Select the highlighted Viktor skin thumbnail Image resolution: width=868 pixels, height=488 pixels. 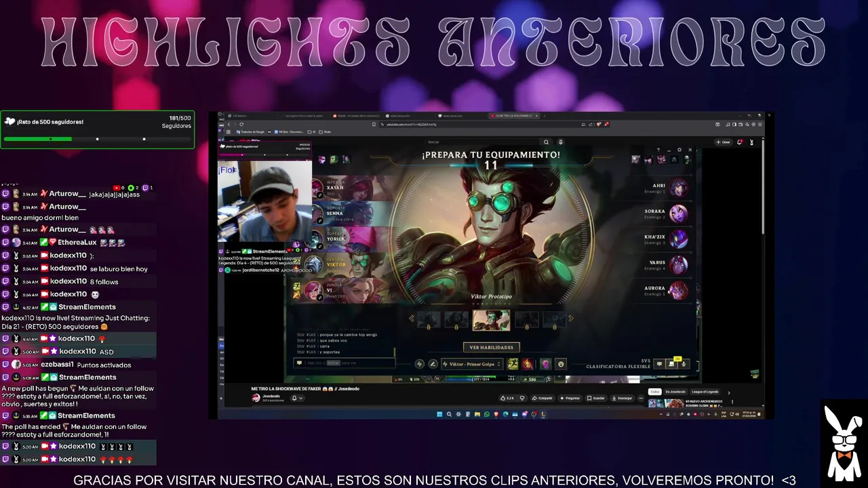(491, 320)
